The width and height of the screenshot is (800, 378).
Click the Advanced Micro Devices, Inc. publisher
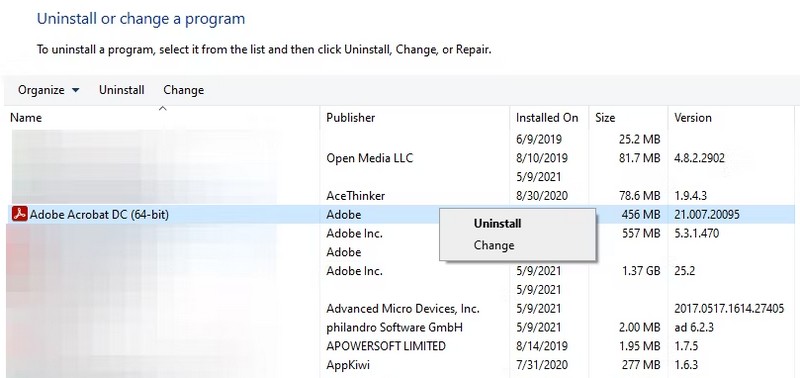[x=403, y=309]
